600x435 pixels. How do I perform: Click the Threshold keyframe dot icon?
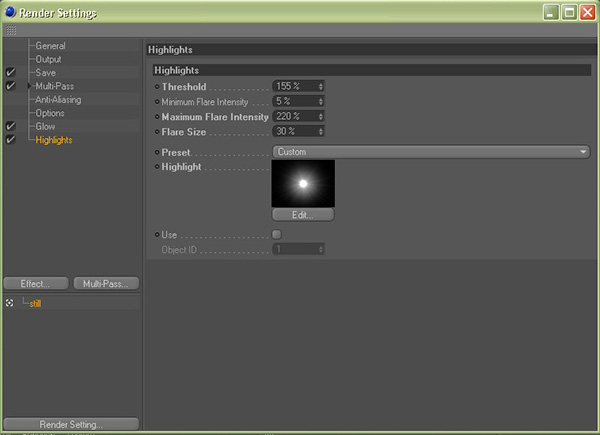coord(158,87)
